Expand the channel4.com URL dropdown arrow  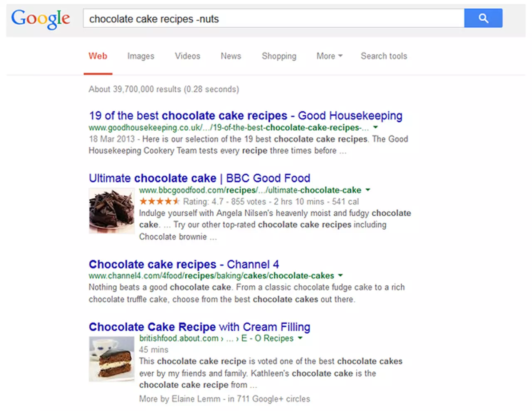point(340,275)
